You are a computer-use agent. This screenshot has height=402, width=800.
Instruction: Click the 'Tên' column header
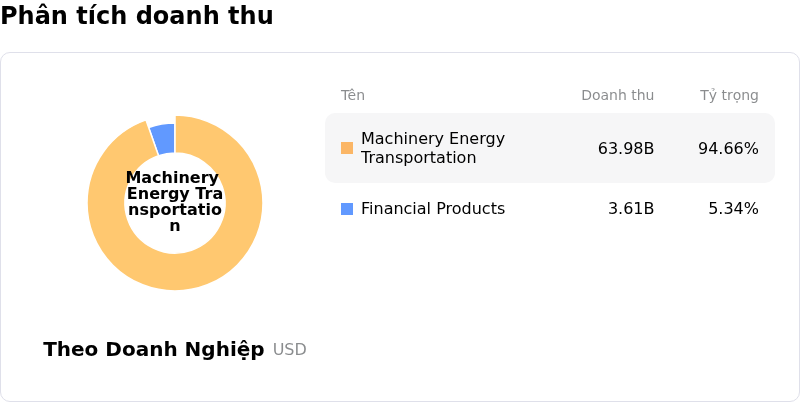pyautogui.click(x=352, y=96)
